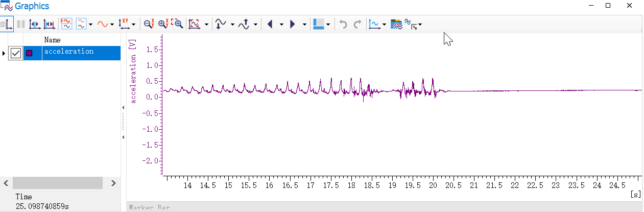Click the purple acceleration color swatch
The image size is (644, 212).
(29, 53)
